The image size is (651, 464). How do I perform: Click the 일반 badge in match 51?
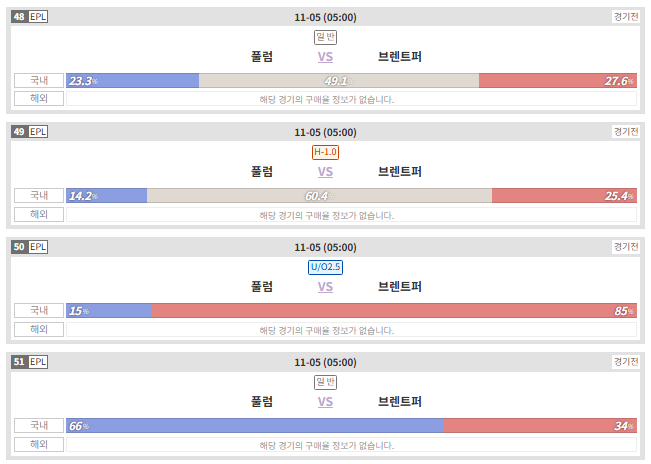point(325,382)
